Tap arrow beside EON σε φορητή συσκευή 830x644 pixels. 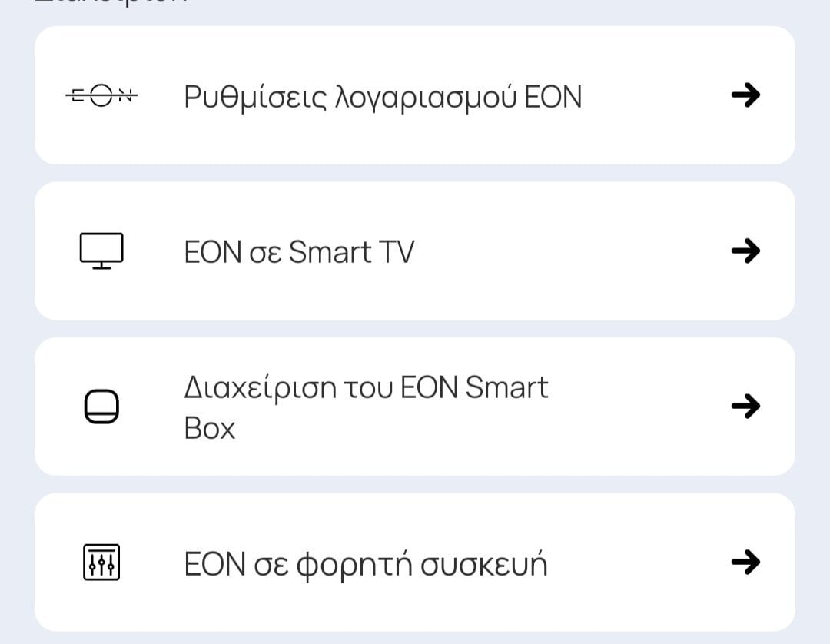pos(745,562)
